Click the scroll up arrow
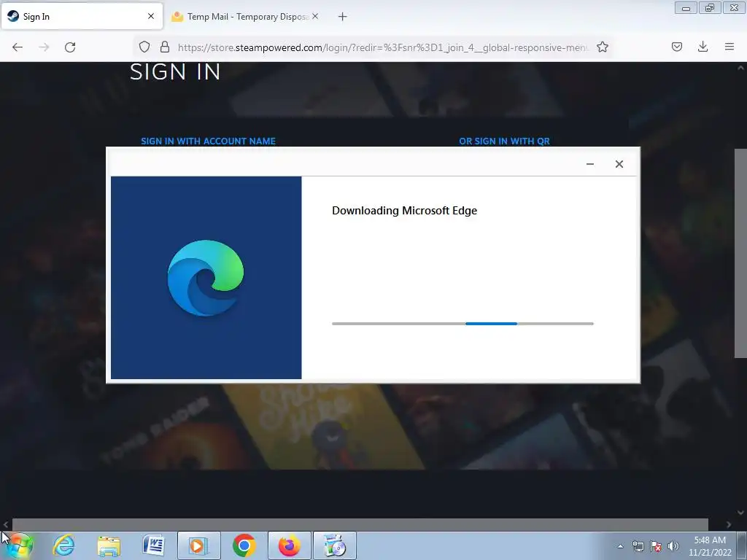The height and width of the screenshot is (560, 747). [740, 68]
